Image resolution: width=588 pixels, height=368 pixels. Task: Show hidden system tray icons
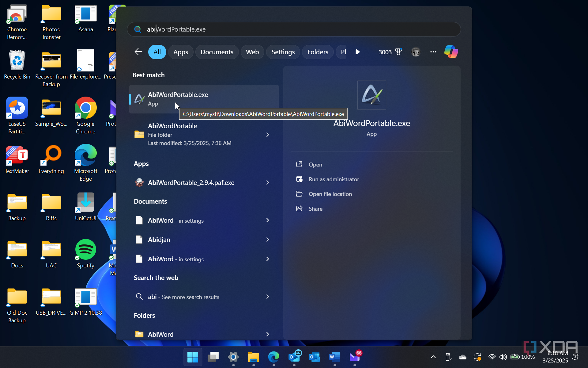(433, 357)
